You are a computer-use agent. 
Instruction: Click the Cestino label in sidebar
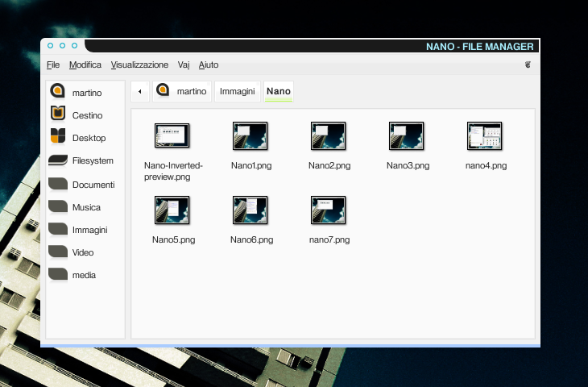pyautogui.click(x=87, y=115)
